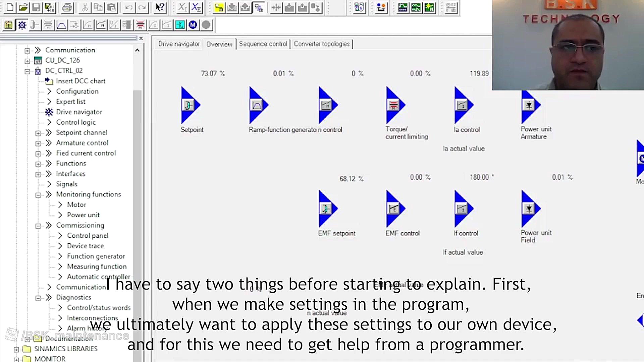Select Control panel under Commissioning
This screenshot has width=644, height=362.
coord(88,236)
